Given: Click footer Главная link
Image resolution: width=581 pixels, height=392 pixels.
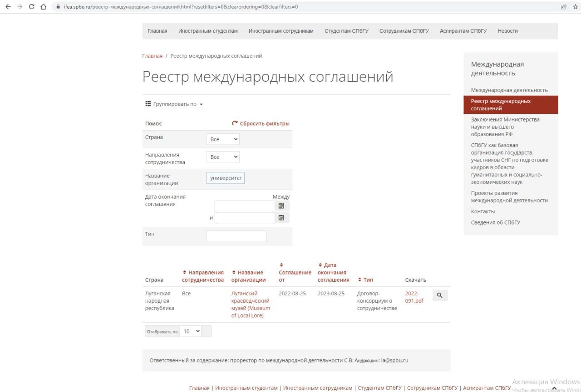Looking at the screenshot, I should tap(199, 388).
